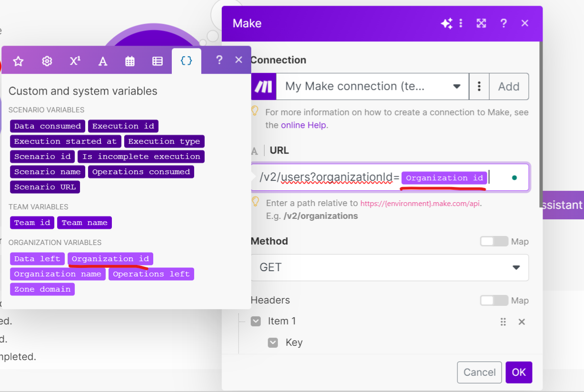
Task: Collapse the Item 1 header
Action: (x=256, y=321)
